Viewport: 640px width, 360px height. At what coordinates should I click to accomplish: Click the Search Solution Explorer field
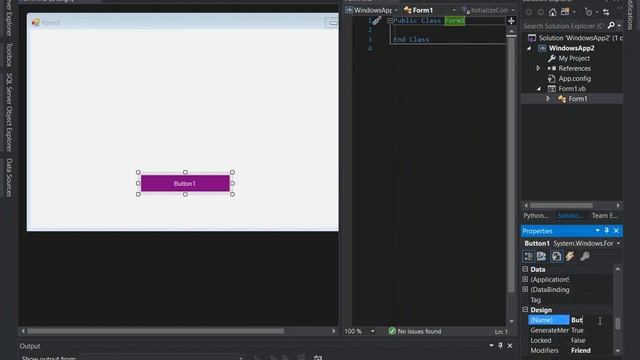coord(563,26)
